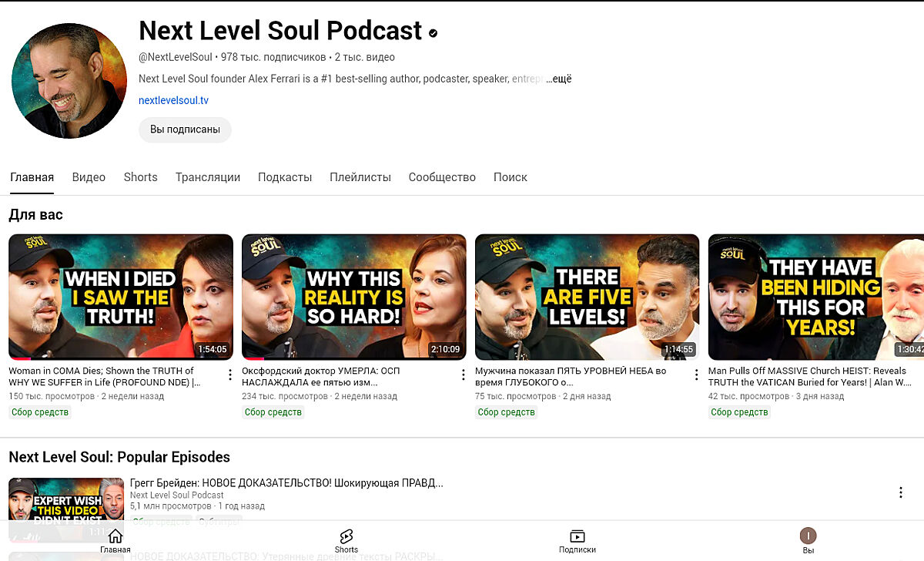Screen dimensions: 924x561
Task: Select the Поиск channel search tab
Action: tap(510, 177)
